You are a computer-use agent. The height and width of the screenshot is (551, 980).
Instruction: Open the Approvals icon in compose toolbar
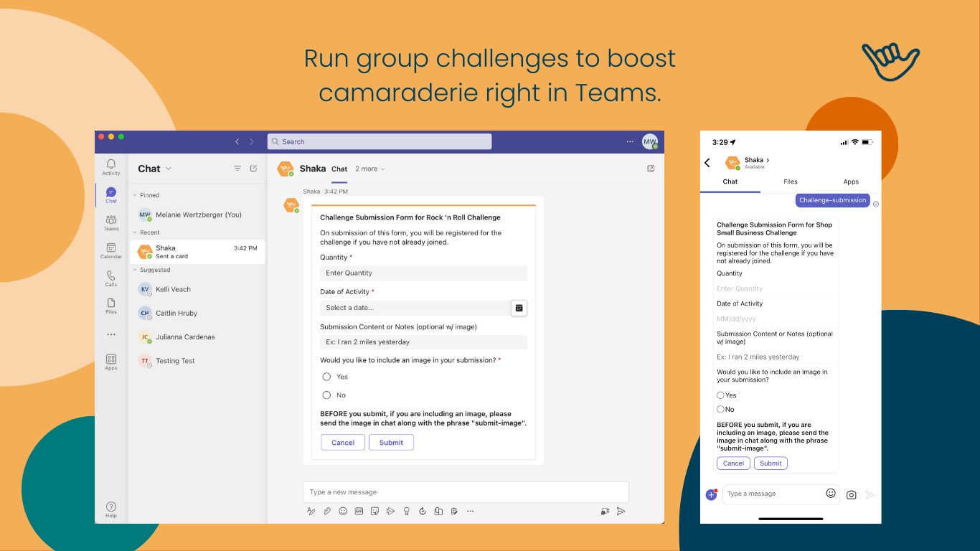coord(423,511)
